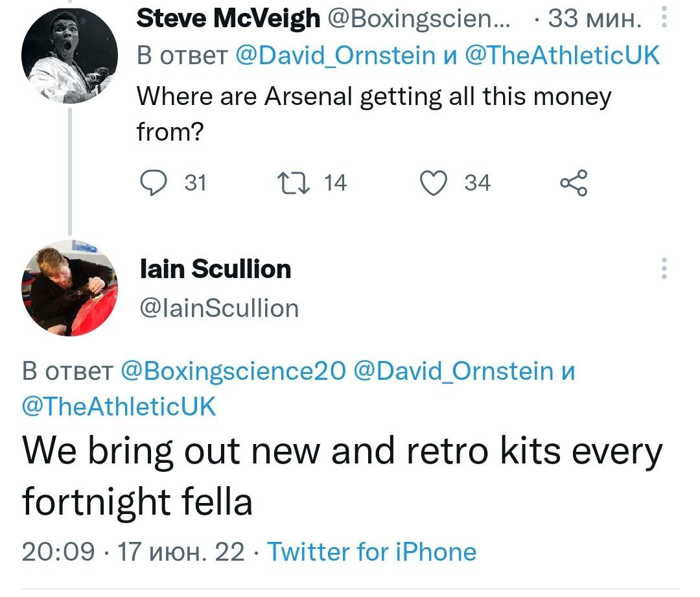The image size is (700, 597).
Task: Click the truncated @Boxingscien... handle
Action: 419,19
